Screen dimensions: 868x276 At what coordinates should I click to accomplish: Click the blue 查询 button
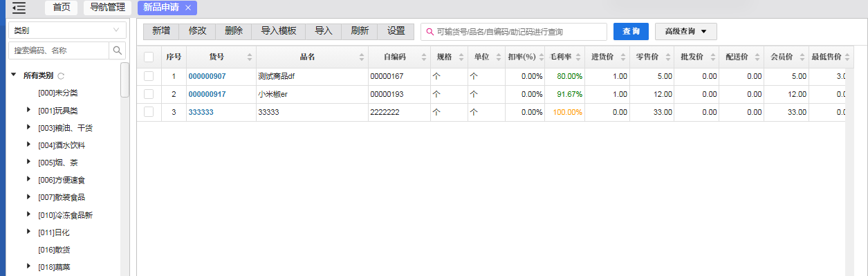point(631,32)
